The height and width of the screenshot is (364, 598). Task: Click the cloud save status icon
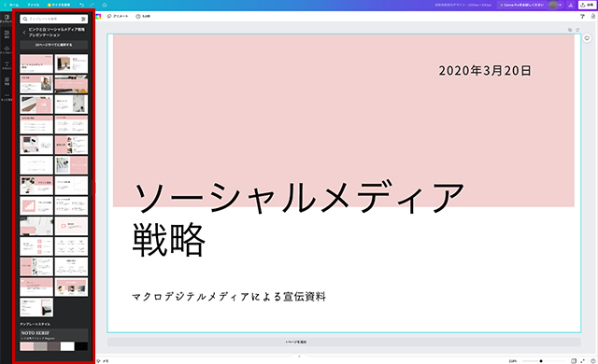tap(105, 5)
